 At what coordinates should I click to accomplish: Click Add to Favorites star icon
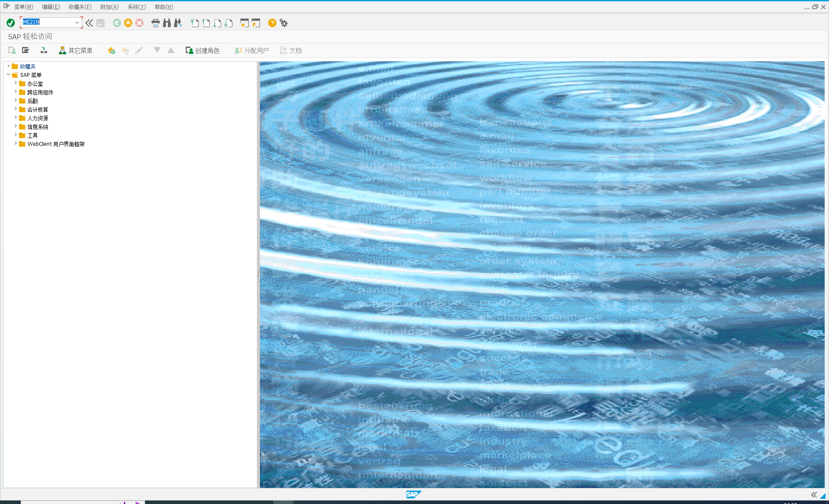[111, 50]
